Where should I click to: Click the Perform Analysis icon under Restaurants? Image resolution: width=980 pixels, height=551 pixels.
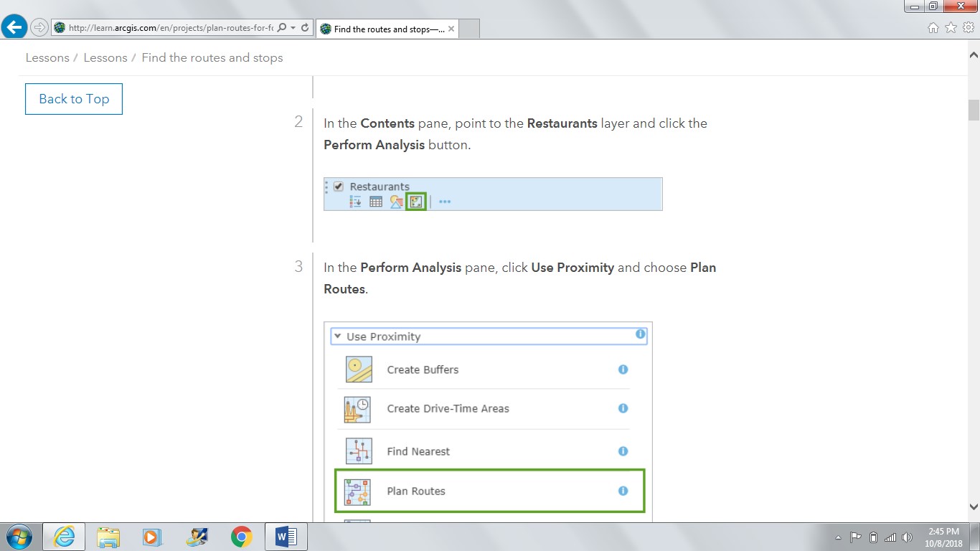[x=416, y=202]
